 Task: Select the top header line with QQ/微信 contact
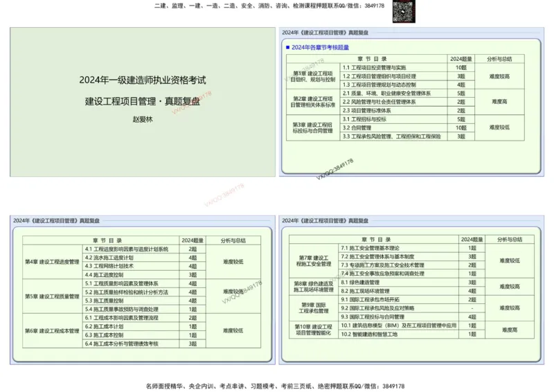(269, 6)
